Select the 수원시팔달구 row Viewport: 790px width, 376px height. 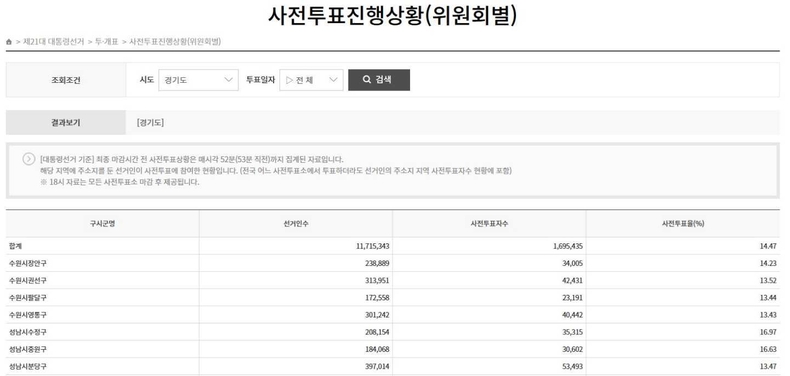tap(392, 297)
